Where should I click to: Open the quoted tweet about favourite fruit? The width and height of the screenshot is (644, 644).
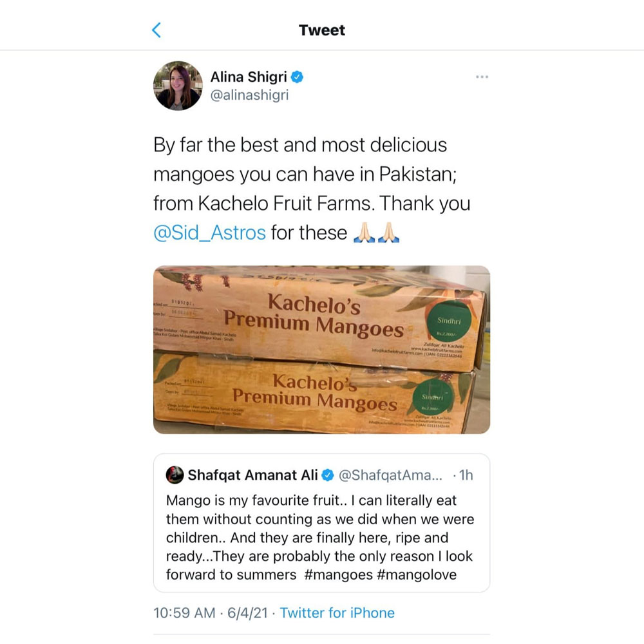coord(320,537)
